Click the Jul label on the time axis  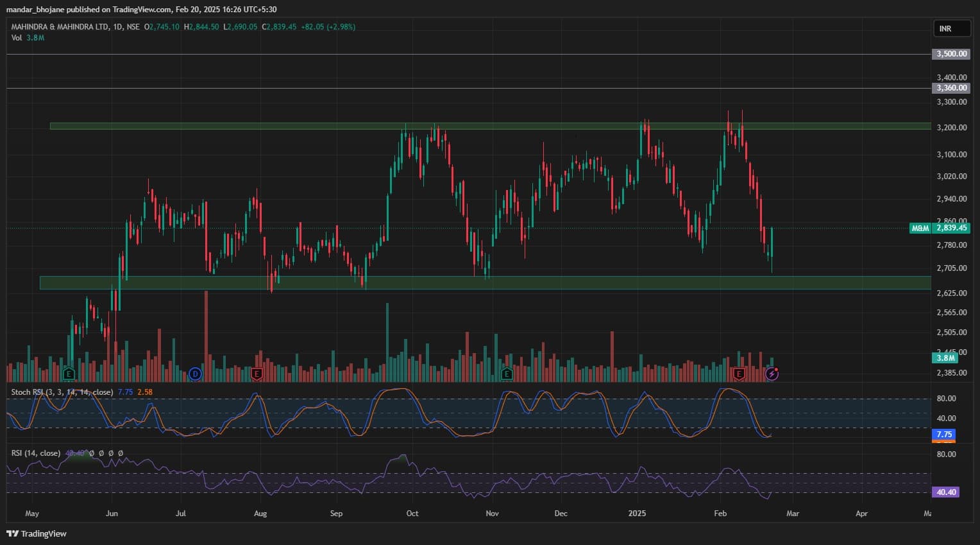coord(181,514)
